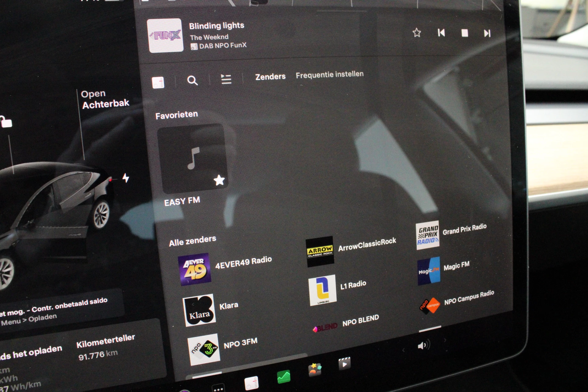Screen dimensions: 588x392
Task: Select EASY FM favorite tile
Action: coord(193,159)
